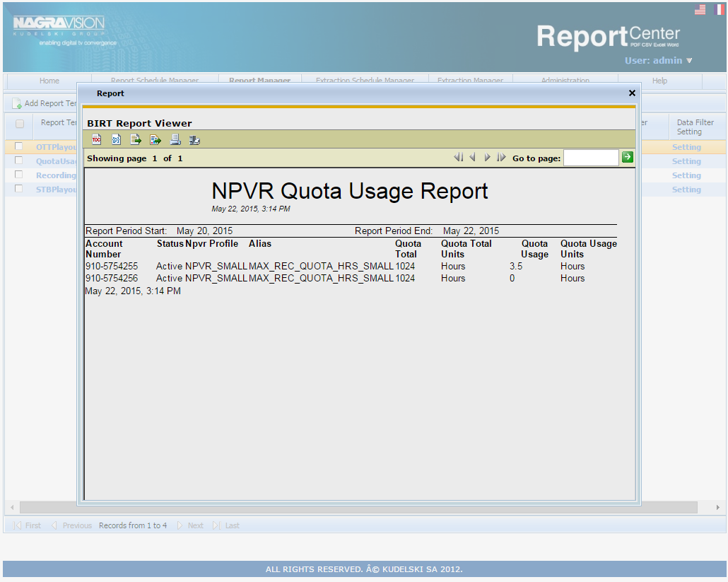
Task: Submit the Go to page number
Action: [x=627, y=157]
